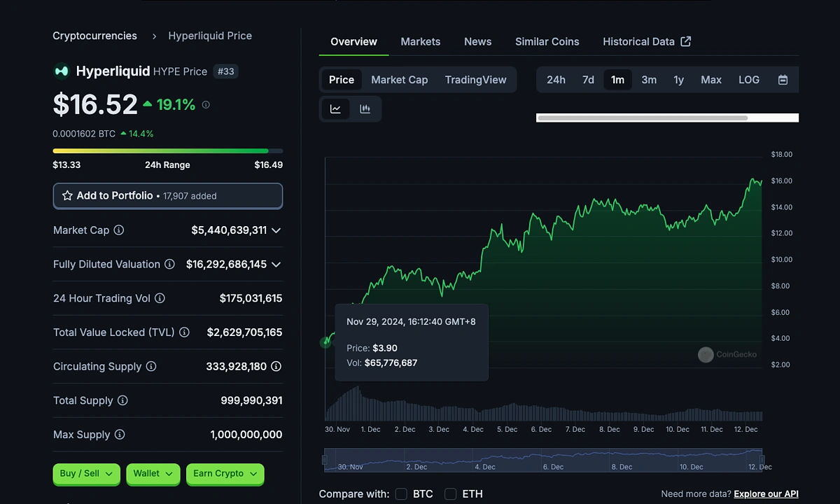Image resolution: width=840 pixels, height=504 pixels.
Task: Click the horizontal scrollbar under time range buttons
Action: tap(642, 118)
